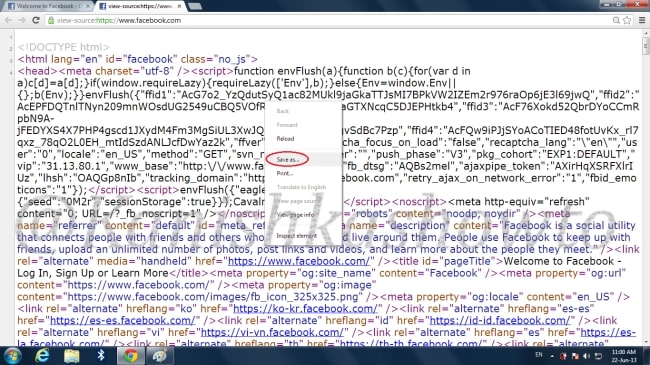Launch Internet Explorer from the taskbar

(42, 356)
